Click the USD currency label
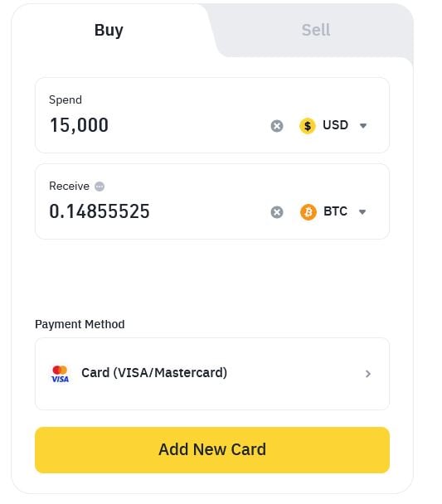Screen dimensions: 442x504 pyautogui.click(x=335, y=125)
